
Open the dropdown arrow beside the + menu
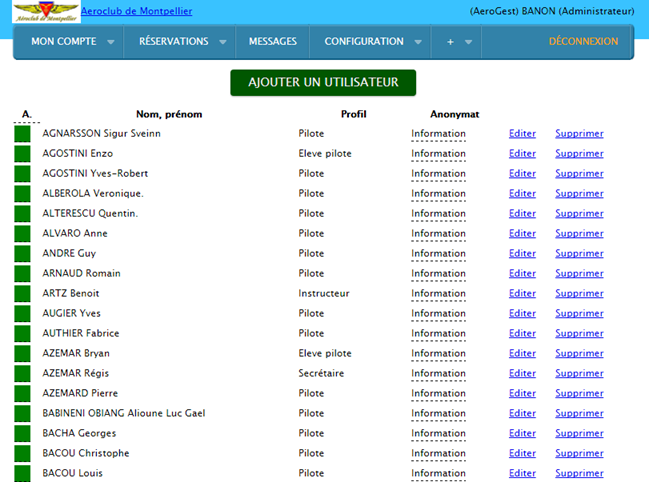(x=469, y=42)
